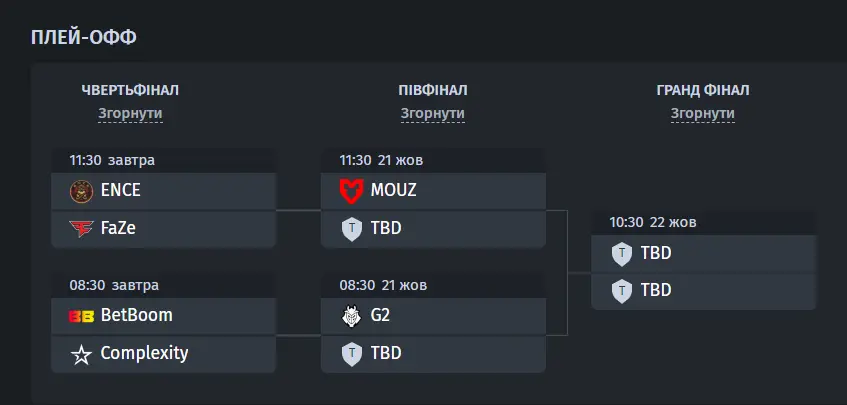
Task: Open the 08:30 21 жов semifinal header
Action: tap(433, 285)
